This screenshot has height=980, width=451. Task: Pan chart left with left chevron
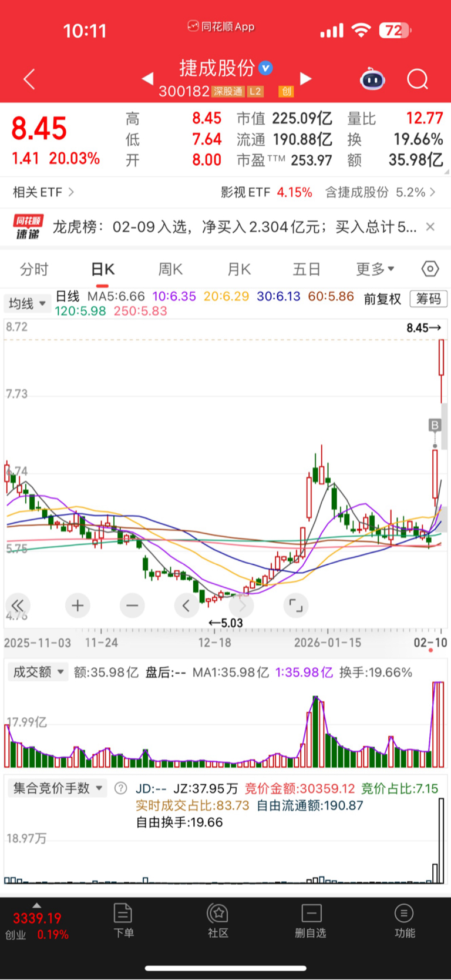(187, 606)
